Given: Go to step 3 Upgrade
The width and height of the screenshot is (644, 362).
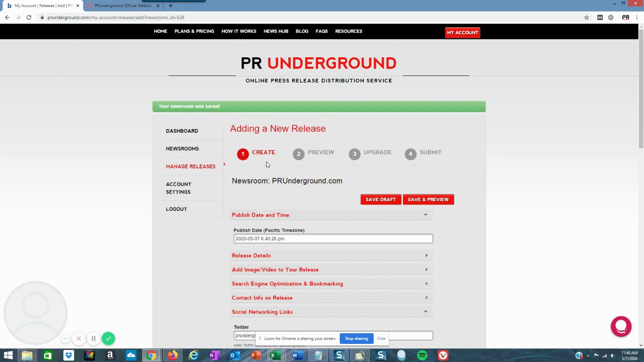Looking at the screenshot, I should pyautogui.click(x=370, y=153).
